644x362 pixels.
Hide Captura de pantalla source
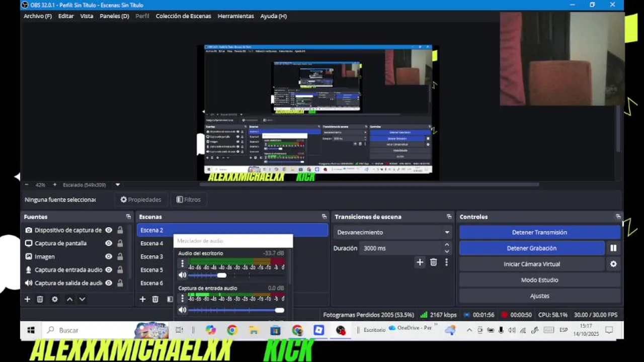(x=109, y=243)
